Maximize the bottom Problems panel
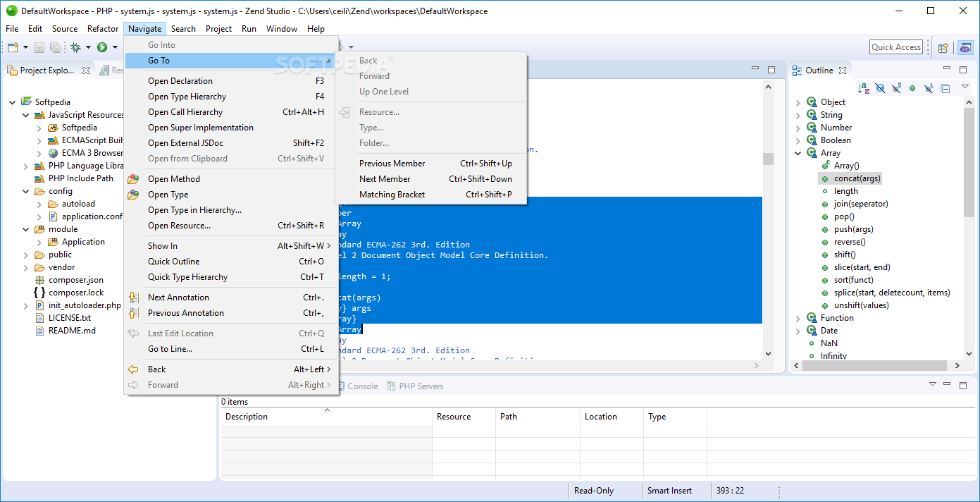Image resolution: width=980 pixels, height=502 pixels. click(963, 385)
